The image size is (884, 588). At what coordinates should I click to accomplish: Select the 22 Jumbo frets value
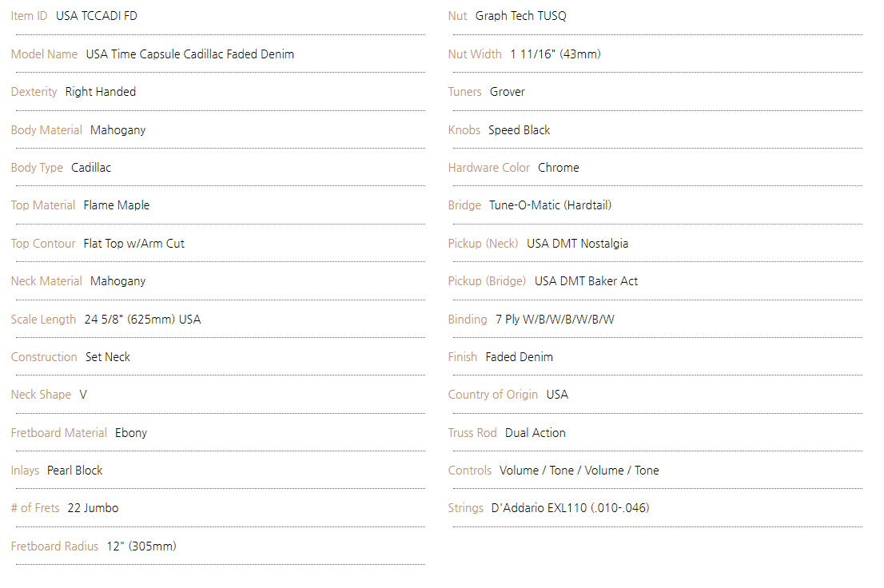tap(93, 509)
